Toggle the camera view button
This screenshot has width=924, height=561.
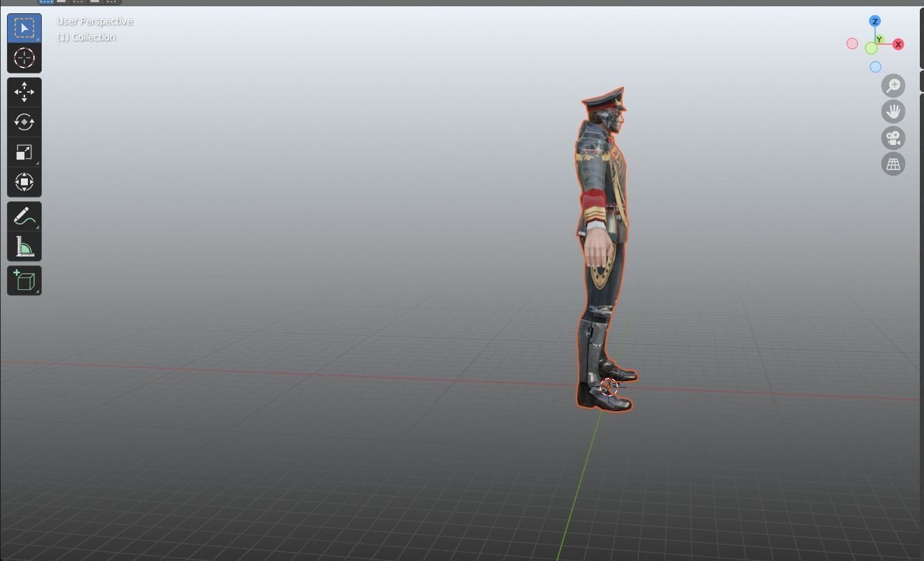[893, 138]
